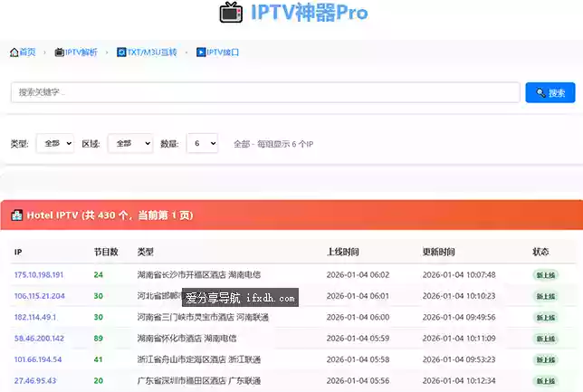Click the 状态 column header
The height and width of the screenshot is (392, 583).
click(540, 252)
